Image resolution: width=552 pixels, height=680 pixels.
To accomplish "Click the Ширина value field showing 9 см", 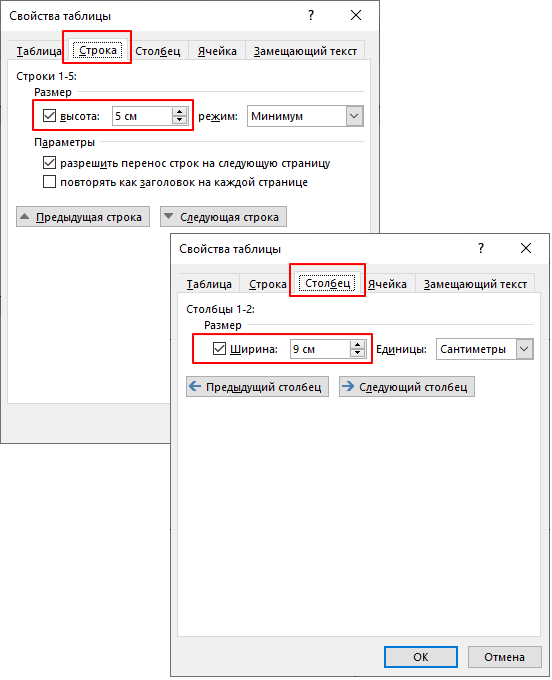I will coord(320,349).
